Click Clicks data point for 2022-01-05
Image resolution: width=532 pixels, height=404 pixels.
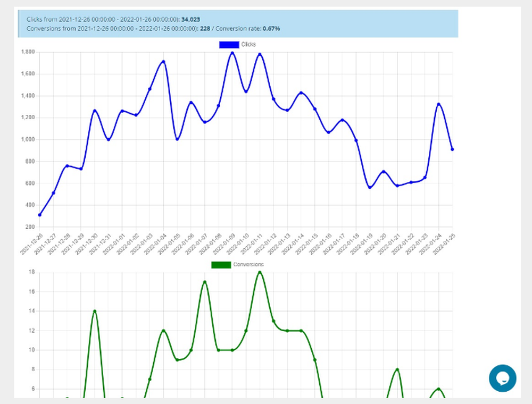click(177, 139)
